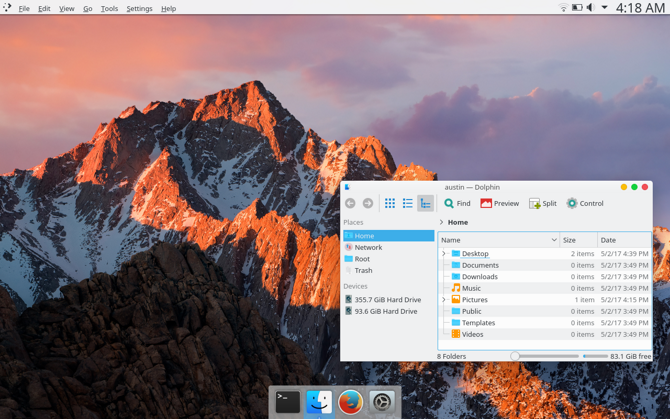Click the zoom slider in the status bar
This screenshot has width=670, height=419.
(x=515, y=356)
